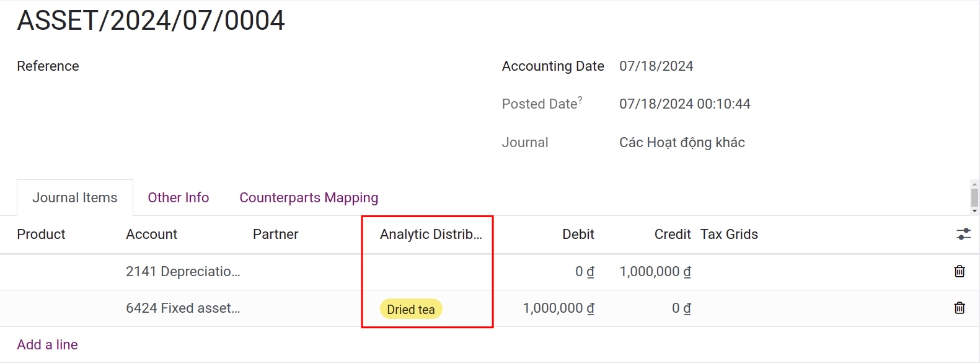Sort by Credit column header
The image size is (980, 363).
[673, 234]
